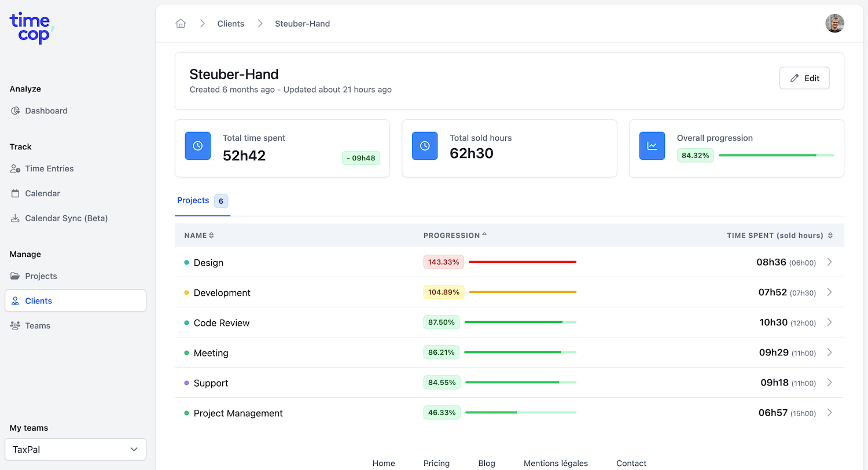Click the clock icon for Total sold hours
Image resolution: width=868 pixels, height=470 pixels.
pyautogui.click(x=425, y=146)
